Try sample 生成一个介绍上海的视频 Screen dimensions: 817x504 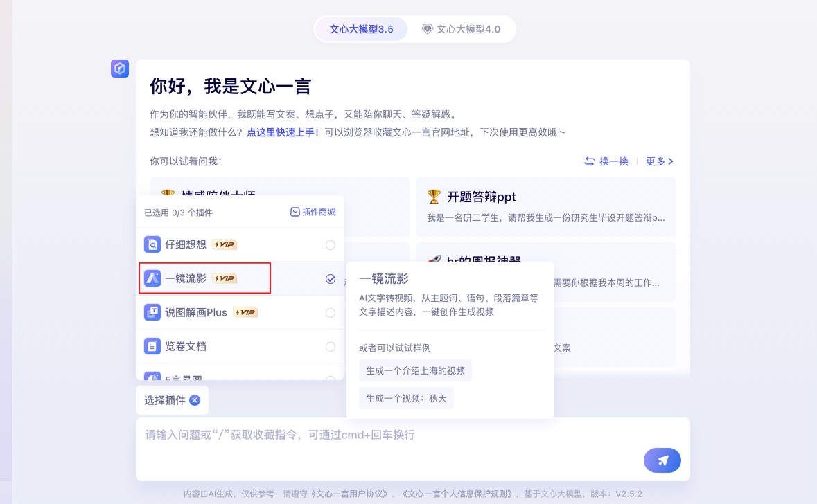tap(415, 370)
